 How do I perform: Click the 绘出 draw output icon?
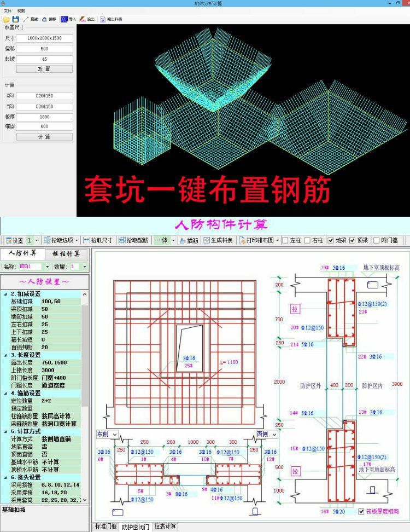coord(83,19)
